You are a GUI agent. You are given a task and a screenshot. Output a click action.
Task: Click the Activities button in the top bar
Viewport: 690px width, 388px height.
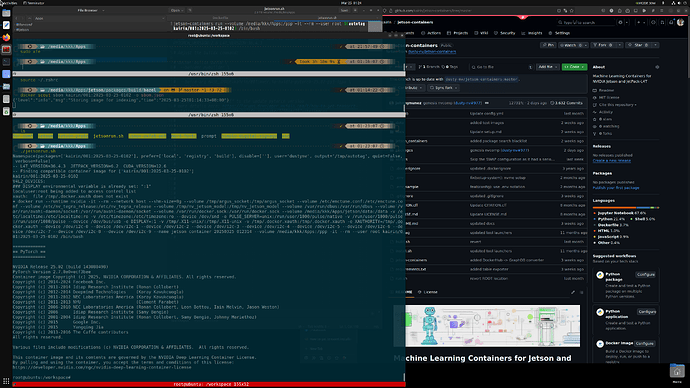tap(9, 3)
